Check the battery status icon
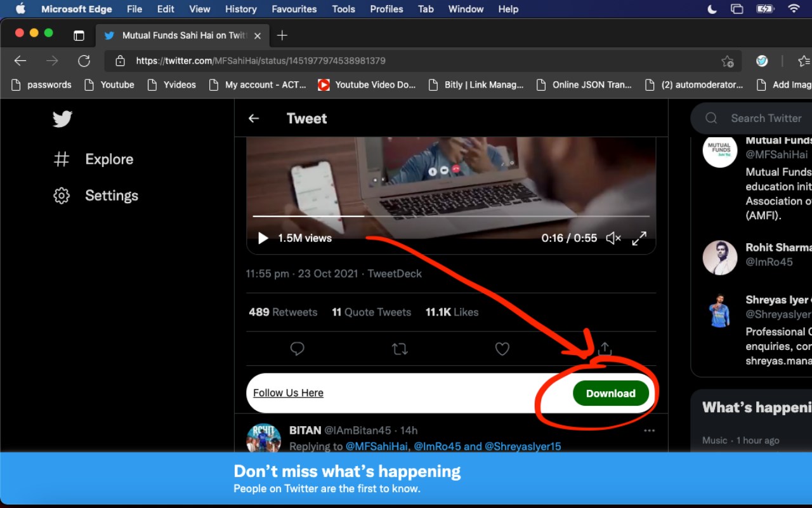This screenshot has width=812, height=508. coord(765,9)
